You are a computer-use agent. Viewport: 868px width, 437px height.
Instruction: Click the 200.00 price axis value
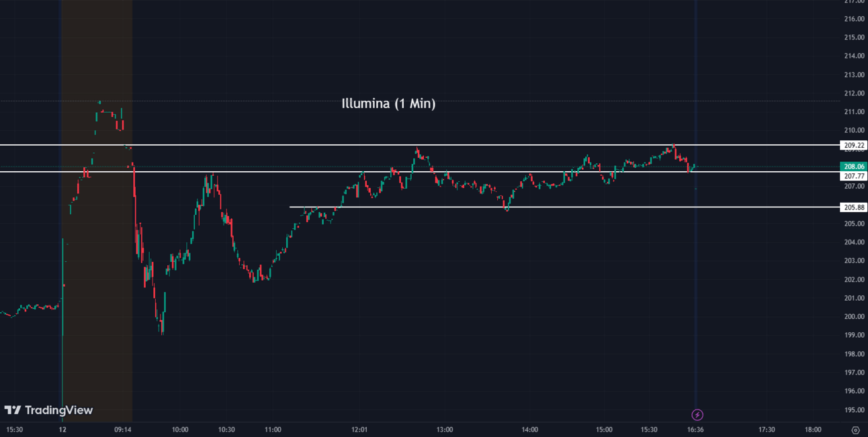coord(855,317)
